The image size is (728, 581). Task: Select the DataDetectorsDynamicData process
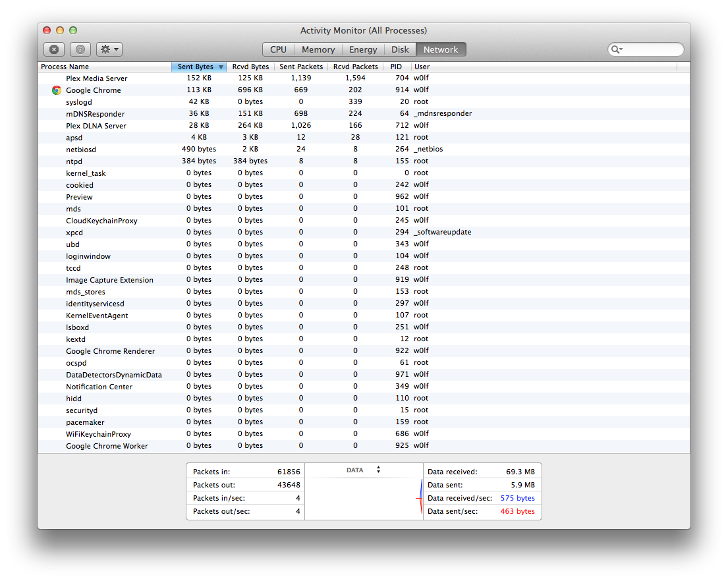tap(364, 375)
